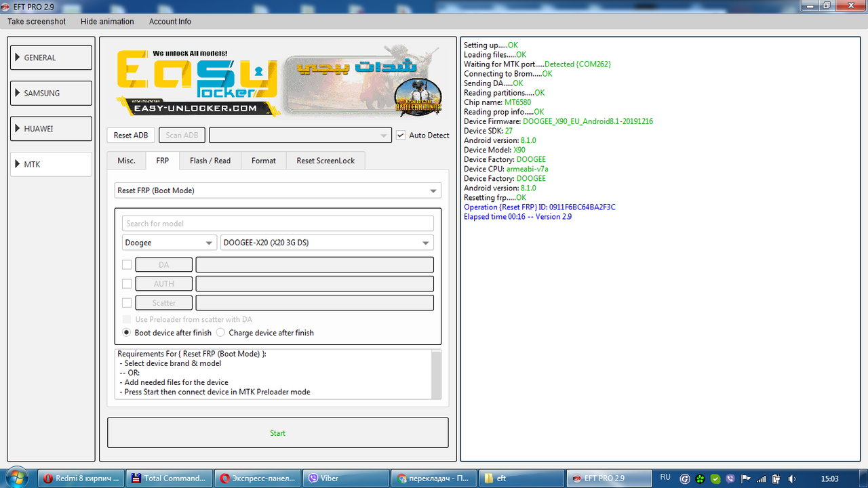868x488 pixels.
Task: Switch to the Экспресс-панель Opera window
Action: (258, 478)
